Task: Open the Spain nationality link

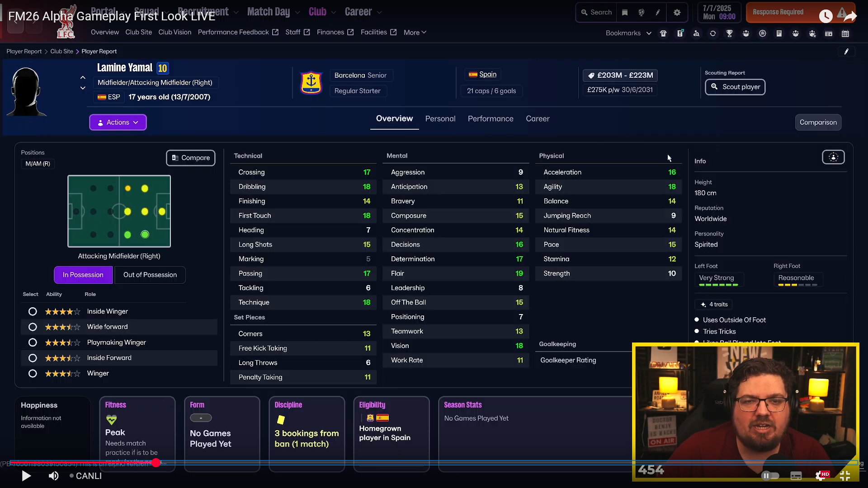Action: pos(487,74)
